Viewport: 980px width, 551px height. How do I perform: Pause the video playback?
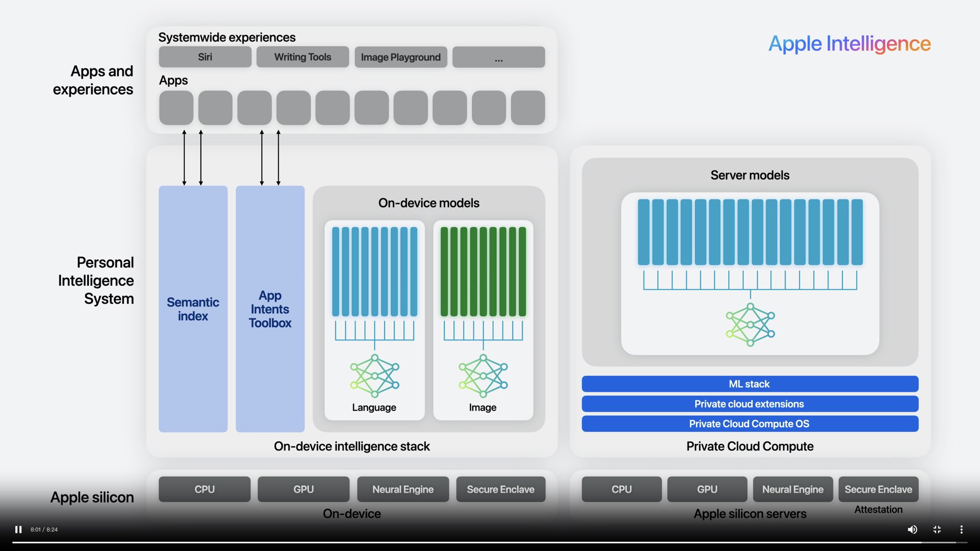point(18,529)
